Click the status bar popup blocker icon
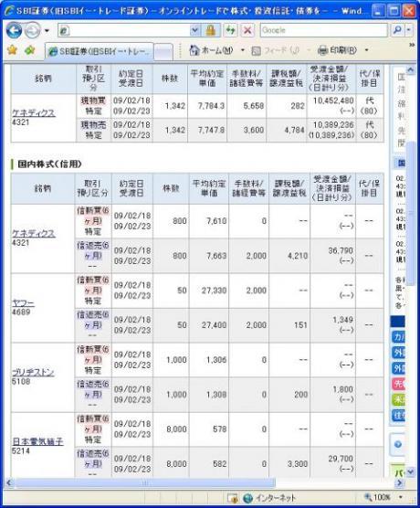Image resolution: width=420 pixels, height=508 pixels. pyautogui.click(x=232, y=498)
